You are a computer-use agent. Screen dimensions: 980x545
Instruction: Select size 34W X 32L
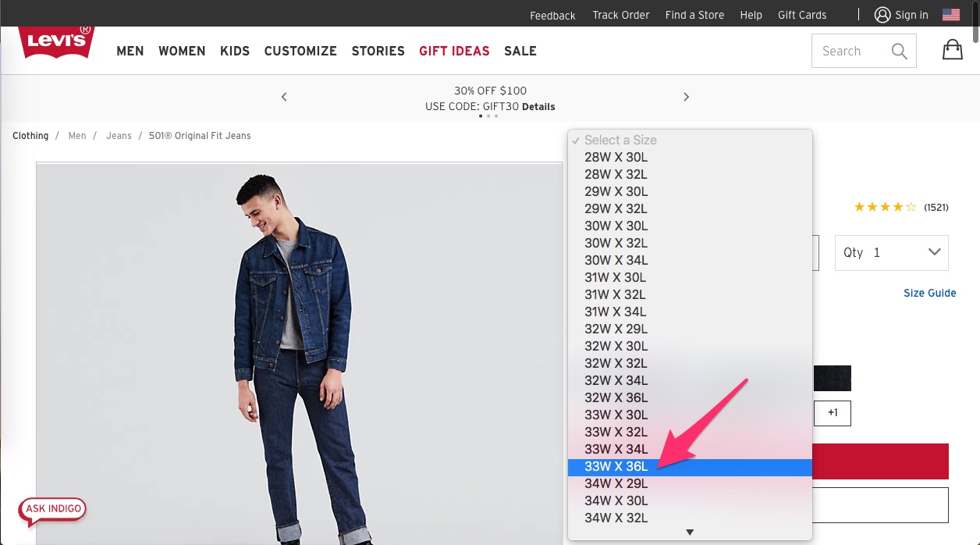coord(690,518)
